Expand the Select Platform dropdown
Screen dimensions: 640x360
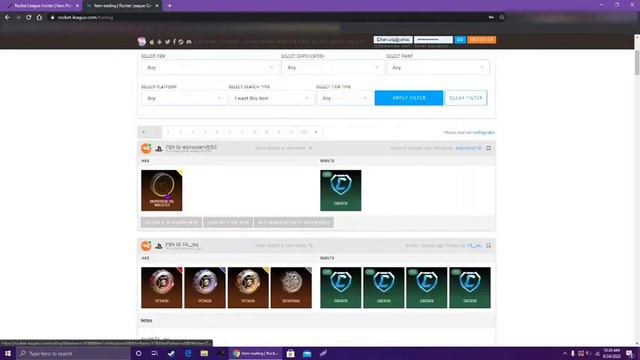coord(183,98)
